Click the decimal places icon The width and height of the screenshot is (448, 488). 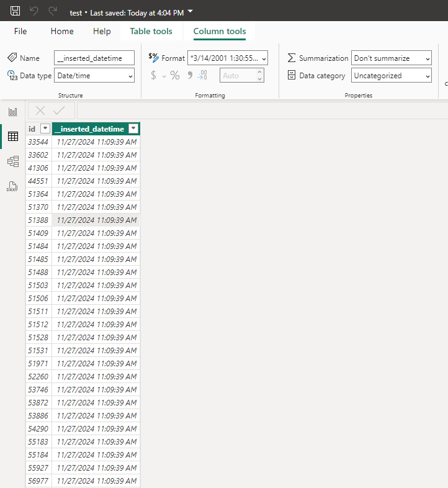coord(202,75)
